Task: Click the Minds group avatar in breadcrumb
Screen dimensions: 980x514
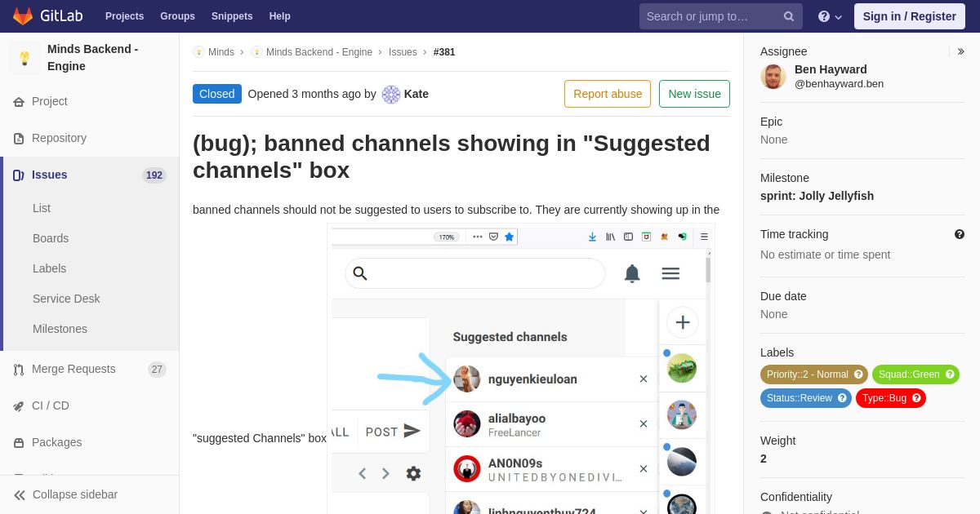Action: pos(198,51)
